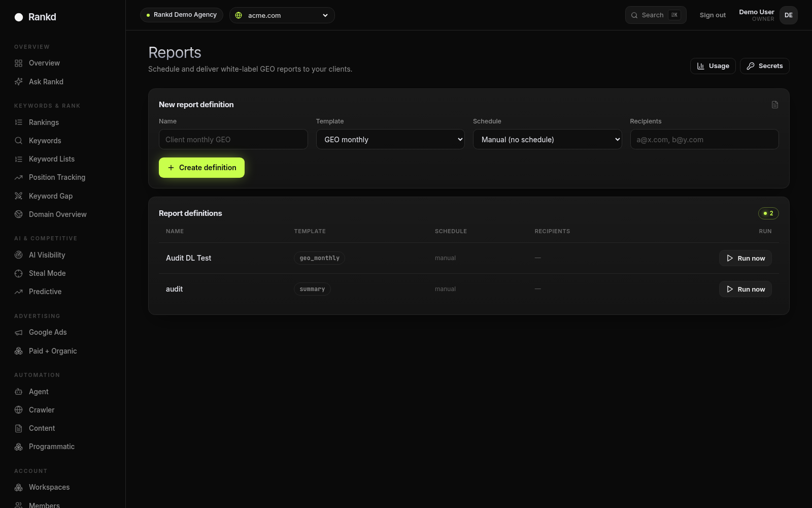The height and width of the screenshot is (508, 812).
Task: Click the Agent robot icon
Action: [x=19, y=392]
